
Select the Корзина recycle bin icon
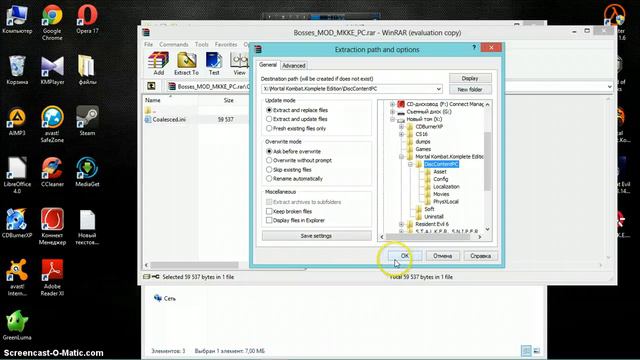[17, 70]
